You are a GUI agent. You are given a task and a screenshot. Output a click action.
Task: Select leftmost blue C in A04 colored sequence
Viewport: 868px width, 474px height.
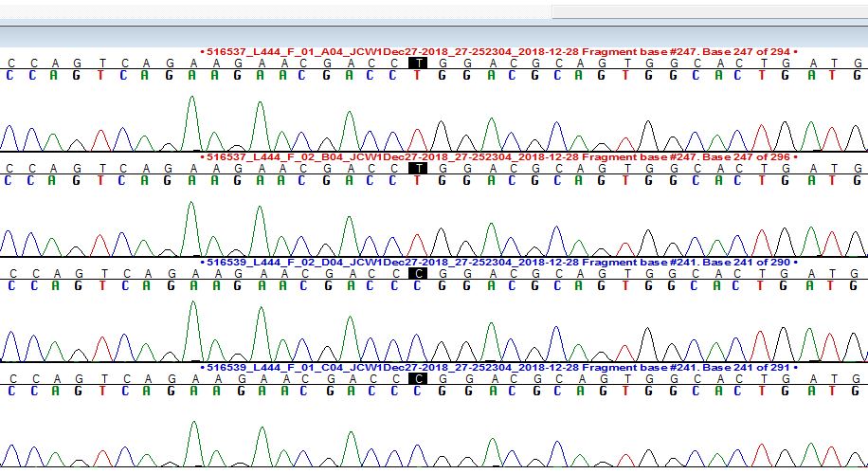coord(10,76)
